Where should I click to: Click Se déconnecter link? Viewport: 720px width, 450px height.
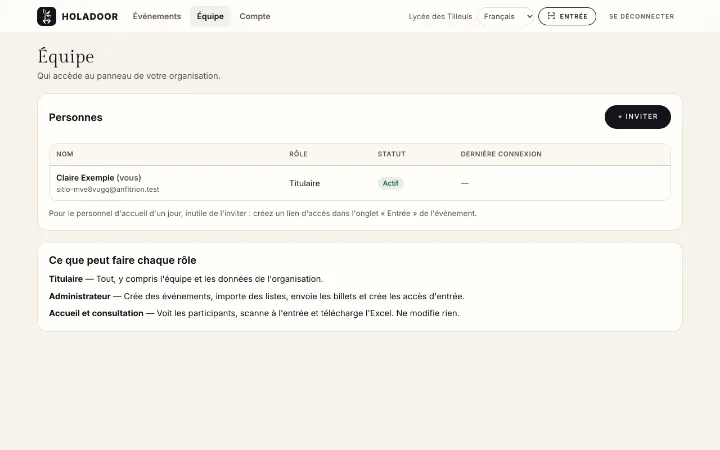[x=641, y=17]
